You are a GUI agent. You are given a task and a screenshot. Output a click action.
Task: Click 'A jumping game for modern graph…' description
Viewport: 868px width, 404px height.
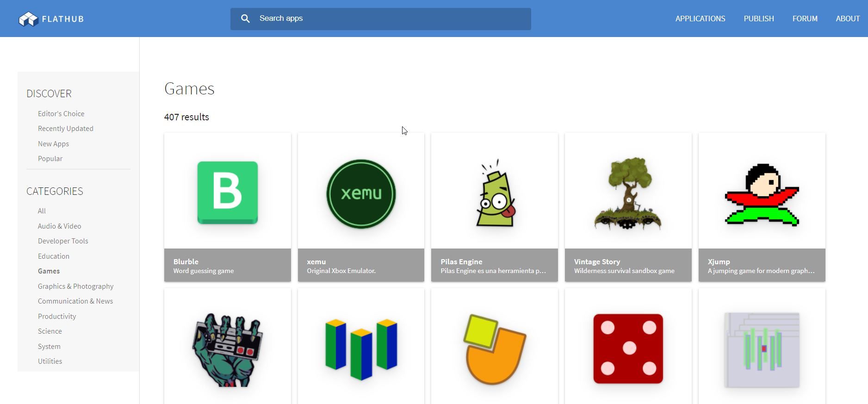[761, 271]
